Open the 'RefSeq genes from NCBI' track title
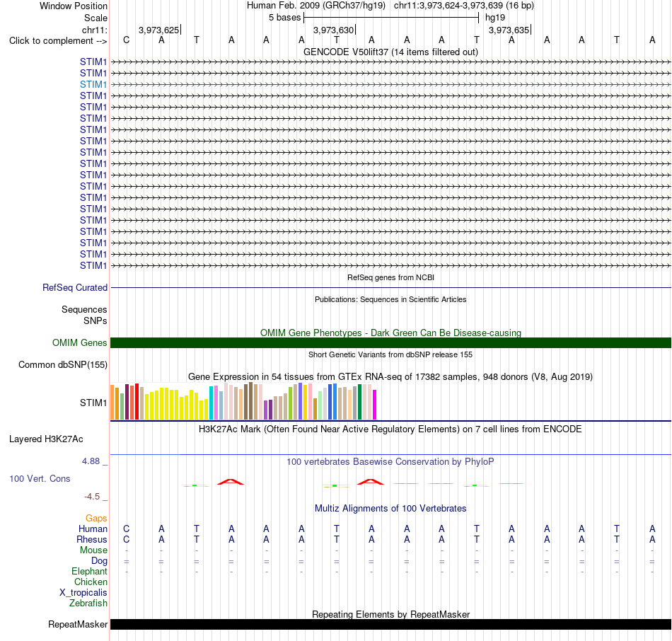The height and width of the screenshot is (641, 672). 390,277
